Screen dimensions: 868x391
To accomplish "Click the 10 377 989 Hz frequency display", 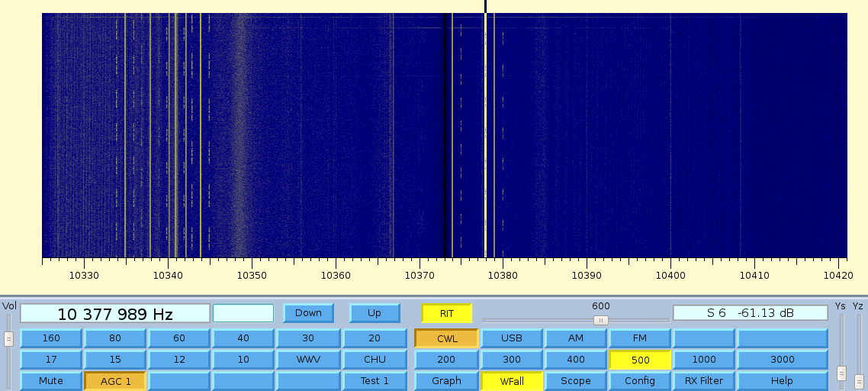I will tap(115, 313).
